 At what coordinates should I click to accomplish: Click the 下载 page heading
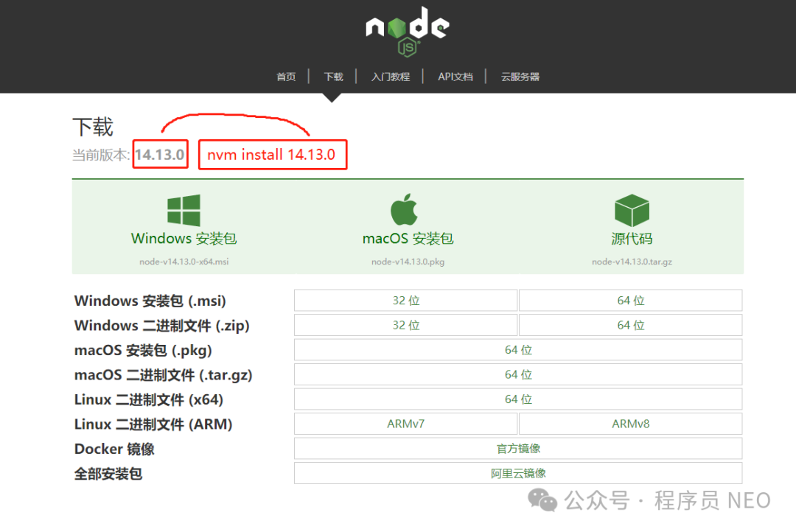tap(93, 127)
